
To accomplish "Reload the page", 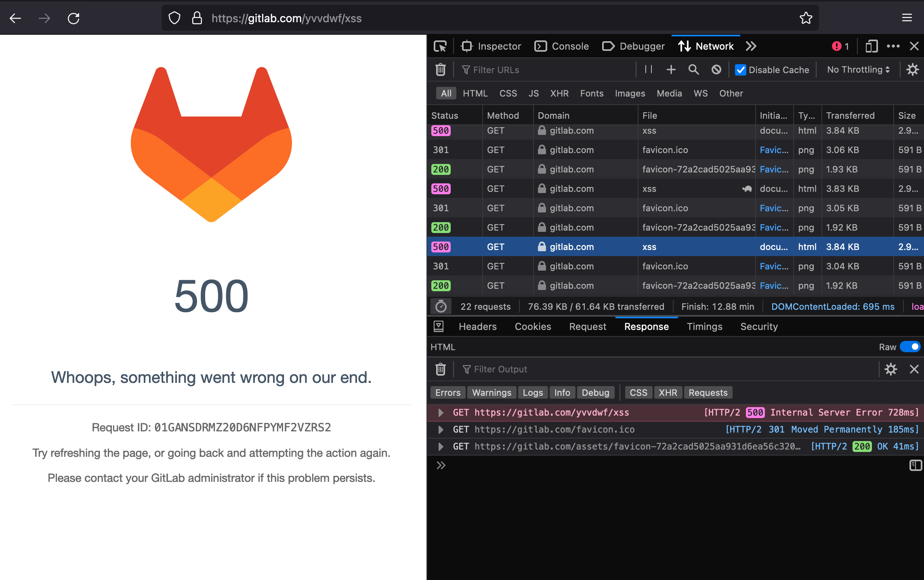I will click(x=73, y=18).
